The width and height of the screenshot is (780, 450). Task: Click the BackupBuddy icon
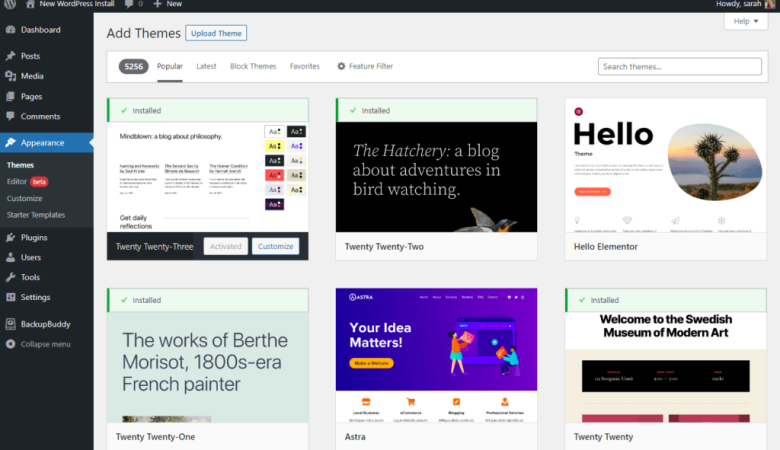pos(10,324)
